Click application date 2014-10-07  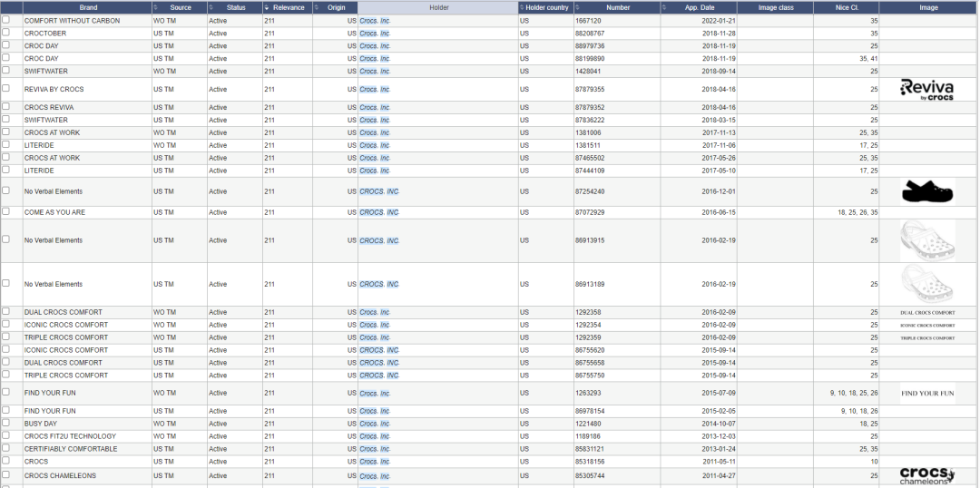click(719, 424)
